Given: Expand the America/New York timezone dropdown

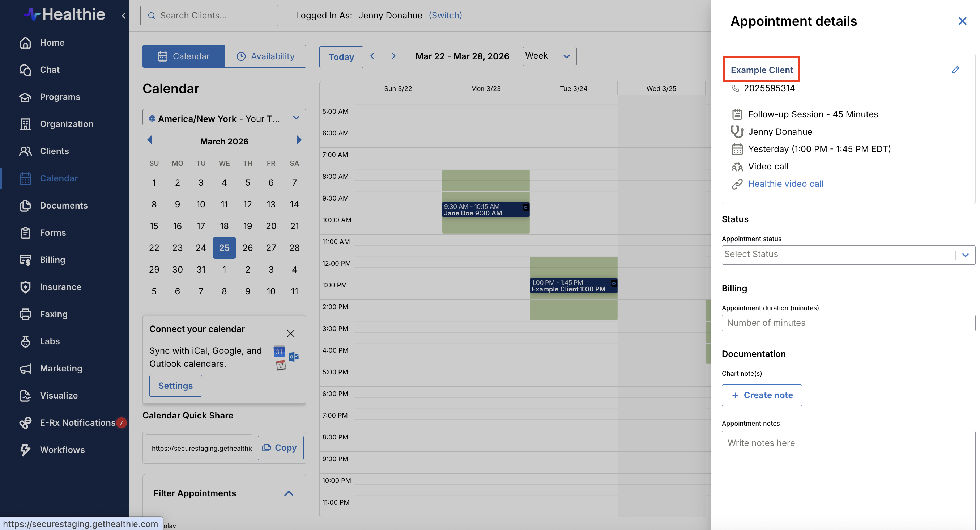Looking at the screenshot, I should [224, 118].
